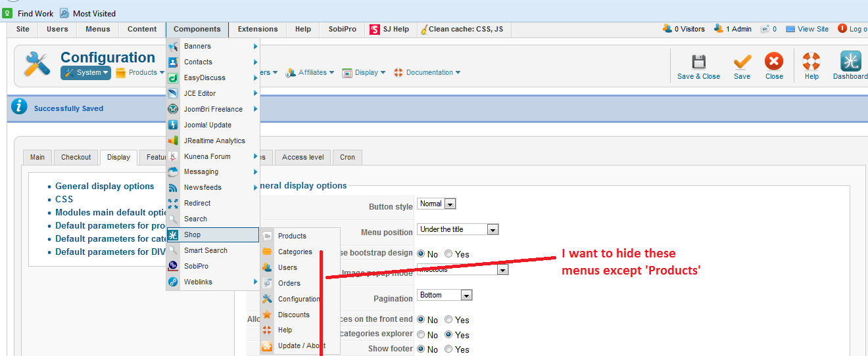Switch to the Cron tab
The width and height of the screenshot is (868, 356).
[x=348, y=157]
